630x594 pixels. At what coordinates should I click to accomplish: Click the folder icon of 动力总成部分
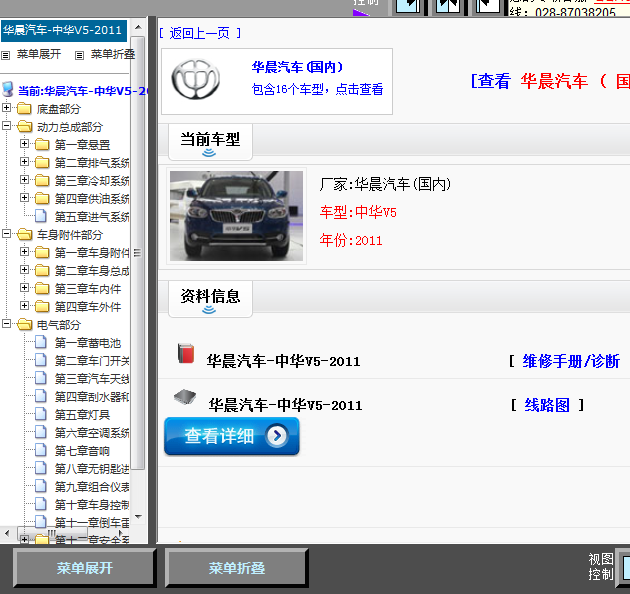25,127
